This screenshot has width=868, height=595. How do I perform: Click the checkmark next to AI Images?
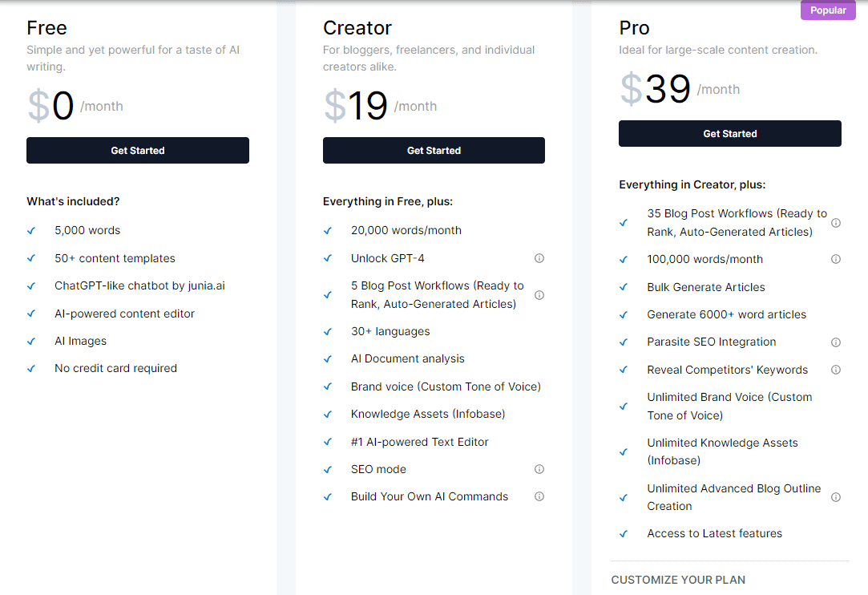pos(30,341)
